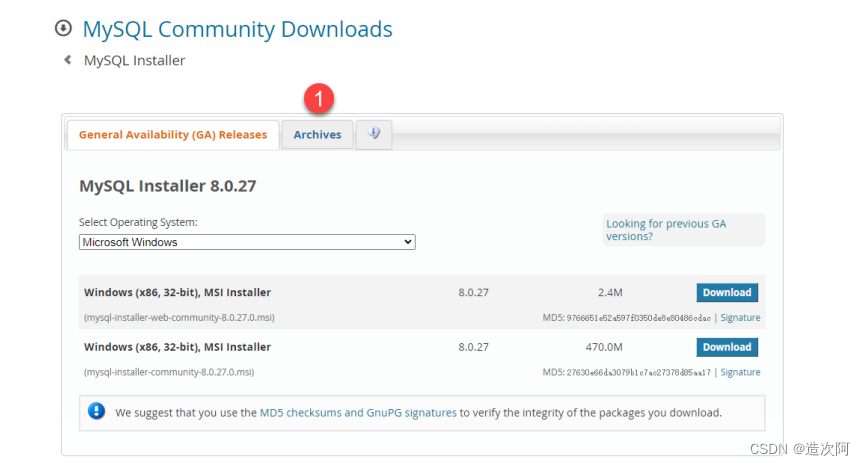Open Signature link for 470.0M installer

point(740,372)
